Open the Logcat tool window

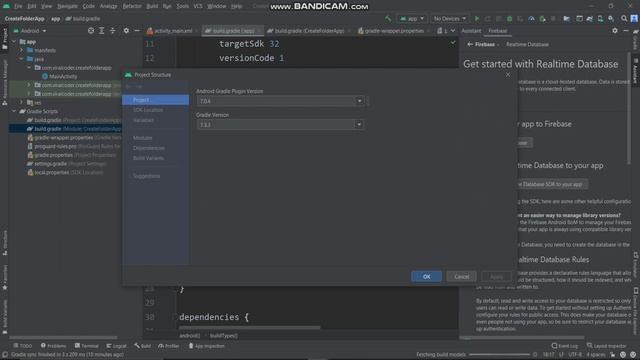116,346
